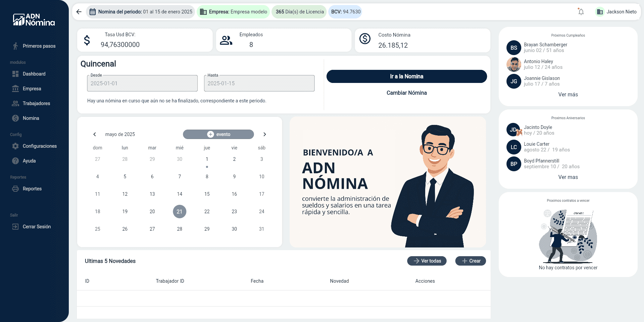Viewport: 644px width, 322px height.
Task: Click the 365 Día(s) de Licencia badge
Action: coord(299,11)
